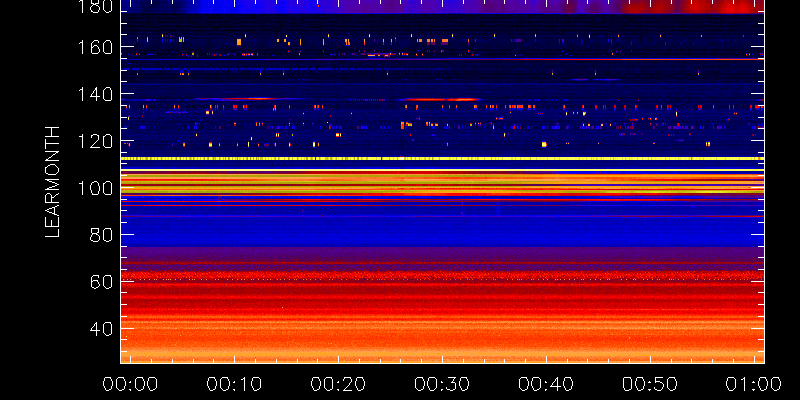
Task: Click the 01:00 time axis label
Action: [x=754, y=384]
